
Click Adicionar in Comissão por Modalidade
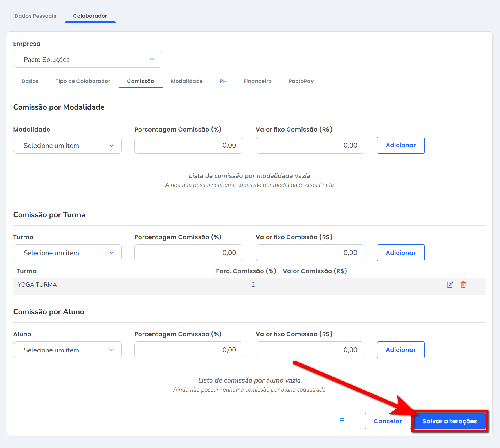coord(400,145)
